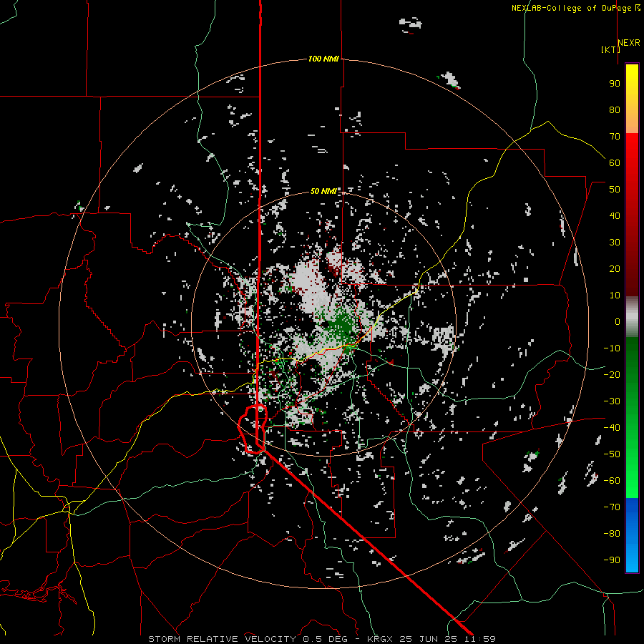Click the 50 value on the velocity scale
Screen dimensions: 644x644
pyautogui.click(x=615, y=190)
